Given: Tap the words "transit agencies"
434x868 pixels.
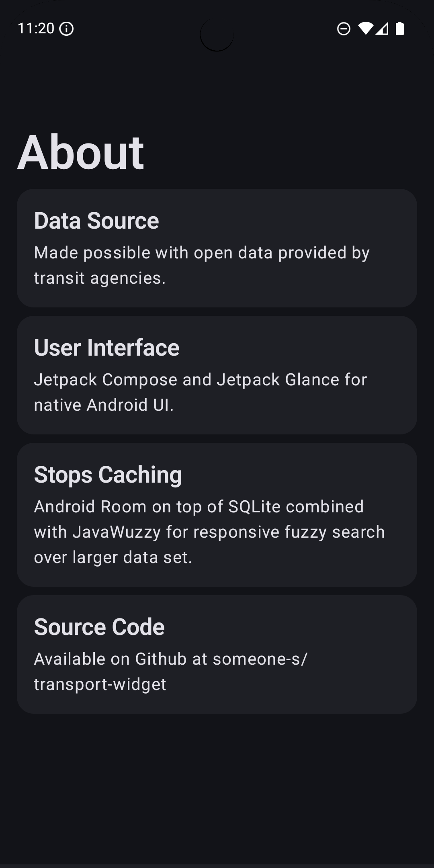Looking at the screenshot, I should [99, 278].
